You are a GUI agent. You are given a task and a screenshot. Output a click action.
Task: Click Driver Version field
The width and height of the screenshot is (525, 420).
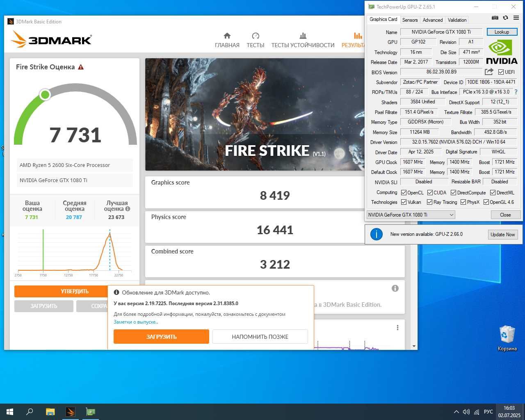(459, 142)
